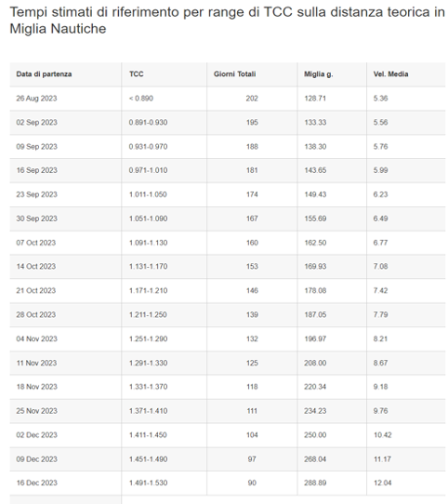Click average speed value 6.49
Viewport: 448px width, 504px height.
380,219
